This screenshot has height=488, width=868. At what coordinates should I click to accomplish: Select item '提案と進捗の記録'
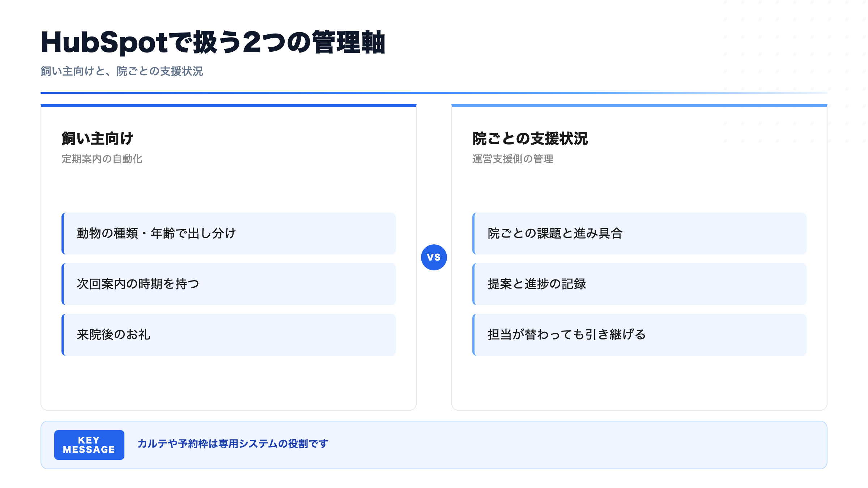[639, 284]
